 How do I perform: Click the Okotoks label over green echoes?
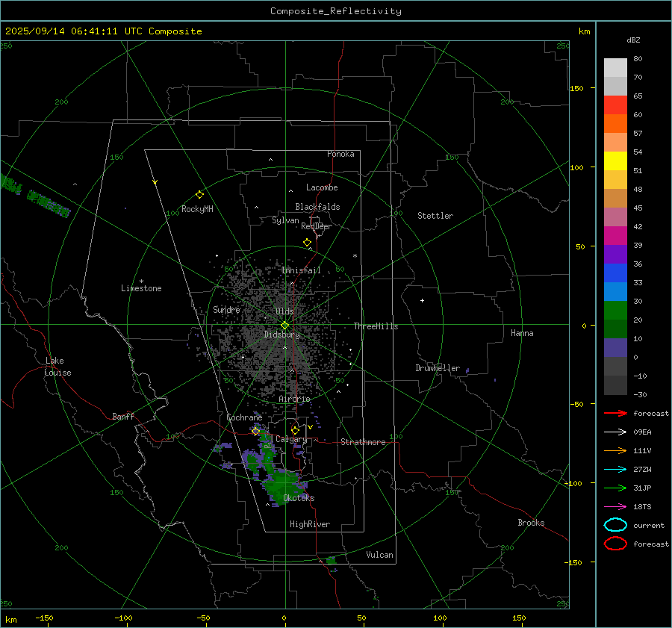point(299,498)
